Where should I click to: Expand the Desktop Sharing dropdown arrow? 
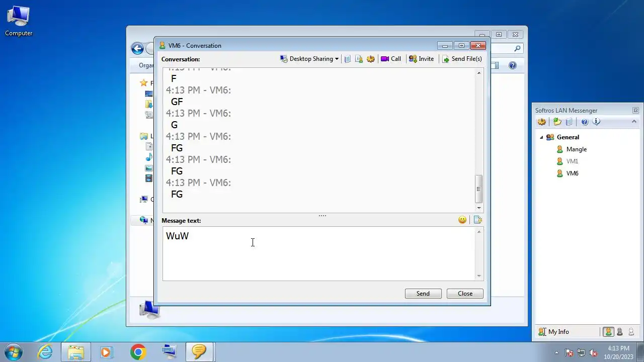[337, 59]
